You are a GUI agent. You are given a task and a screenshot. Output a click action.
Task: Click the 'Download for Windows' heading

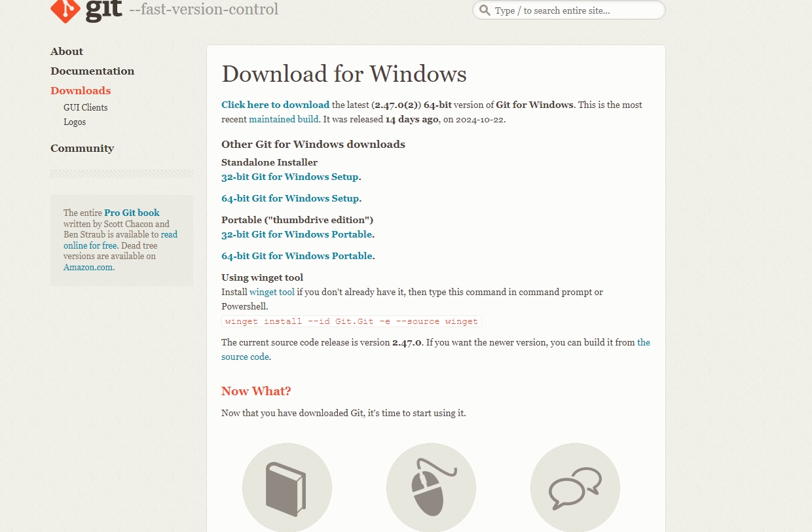pyautogui.click(x=344, y=74)
